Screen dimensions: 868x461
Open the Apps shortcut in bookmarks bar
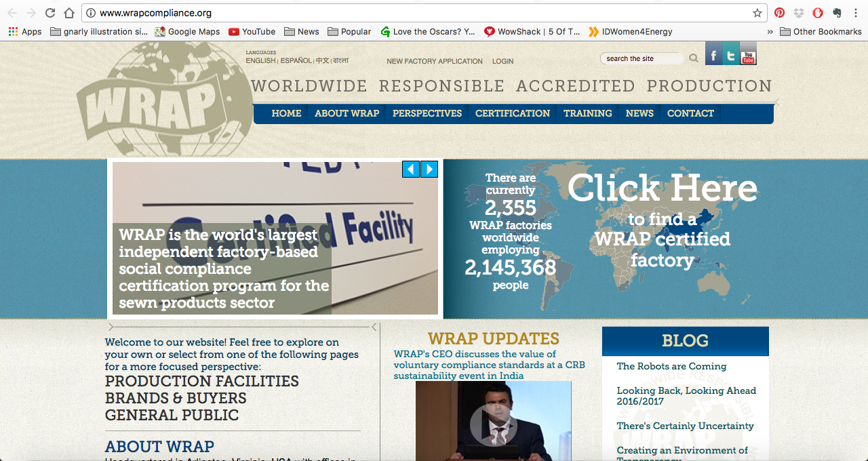click(24, 31)
